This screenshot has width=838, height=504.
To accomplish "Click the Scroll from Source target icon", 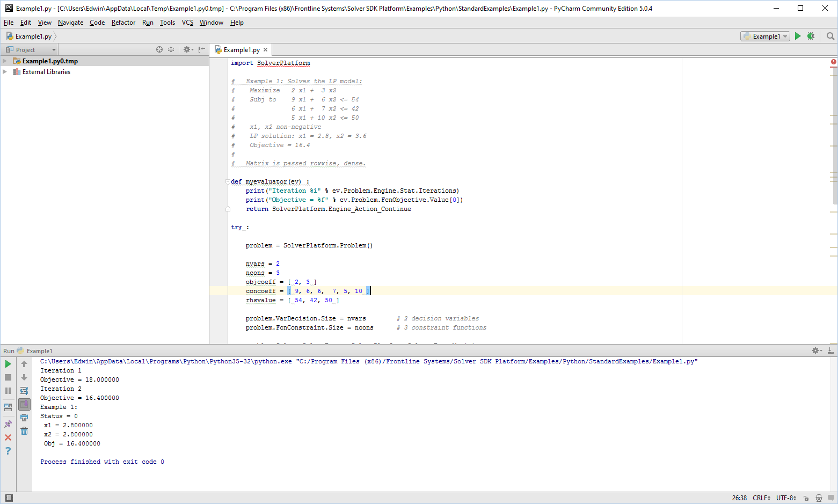I will 159,49.
